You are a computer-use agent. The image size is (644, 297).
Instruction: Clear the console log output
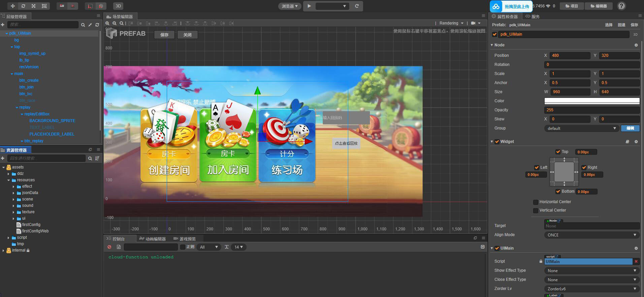click(x=109, y=247)
